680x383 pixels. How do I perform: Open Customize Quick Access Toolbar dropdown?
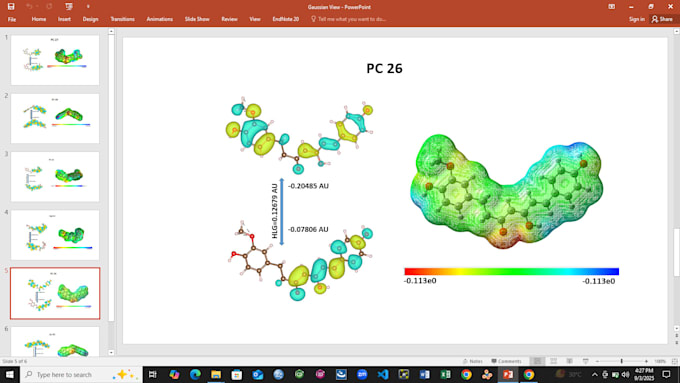pyautogui.click(x=88, y=7)
